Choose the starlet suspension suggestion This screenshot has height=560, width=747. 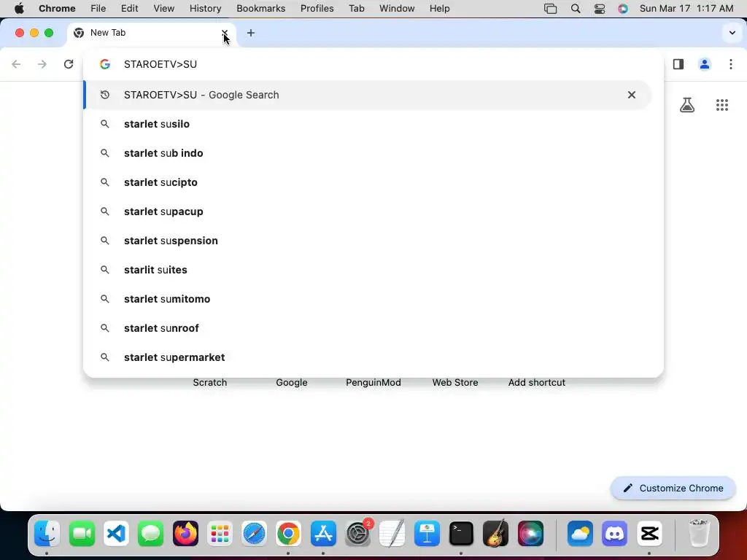coord(368,241)
